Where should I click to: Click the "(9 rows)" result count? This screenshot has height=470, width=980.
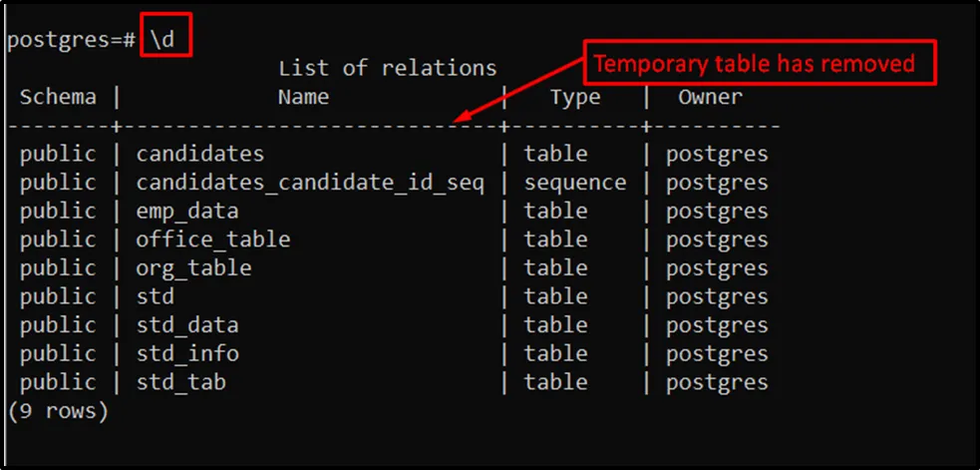[x=57, y=410]
